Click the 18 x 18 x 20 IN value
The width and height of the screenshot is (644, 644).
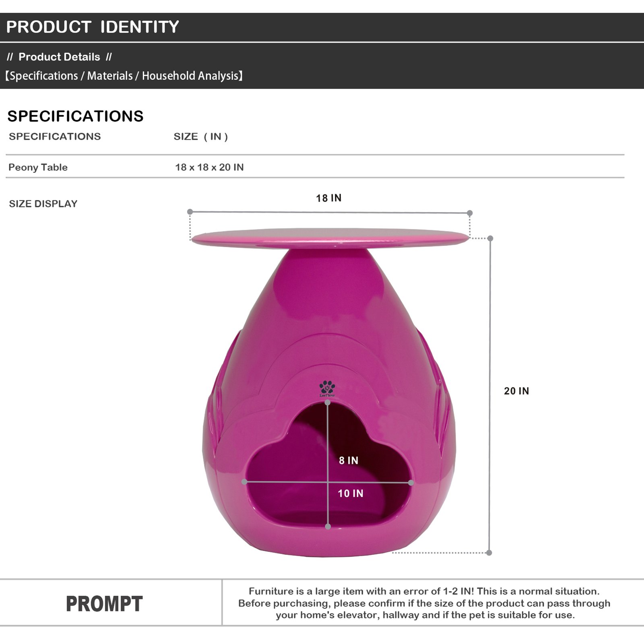(x=209, y=167)
